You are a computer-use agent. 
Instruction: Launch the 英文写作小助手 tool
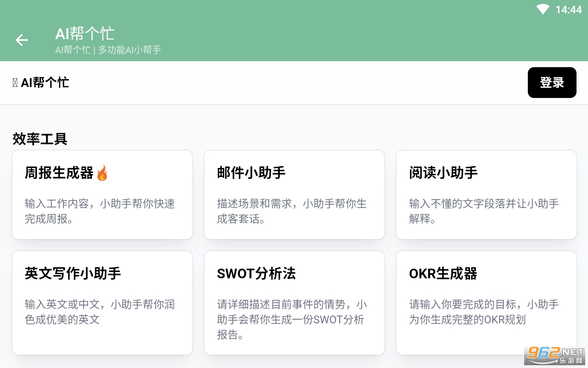click(102, 303)
